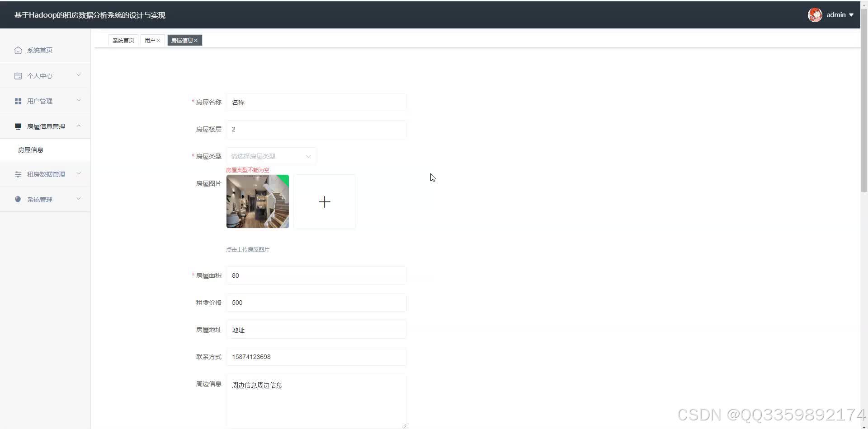Click the 房屋楼层 input field

click(x=316, y=129)
